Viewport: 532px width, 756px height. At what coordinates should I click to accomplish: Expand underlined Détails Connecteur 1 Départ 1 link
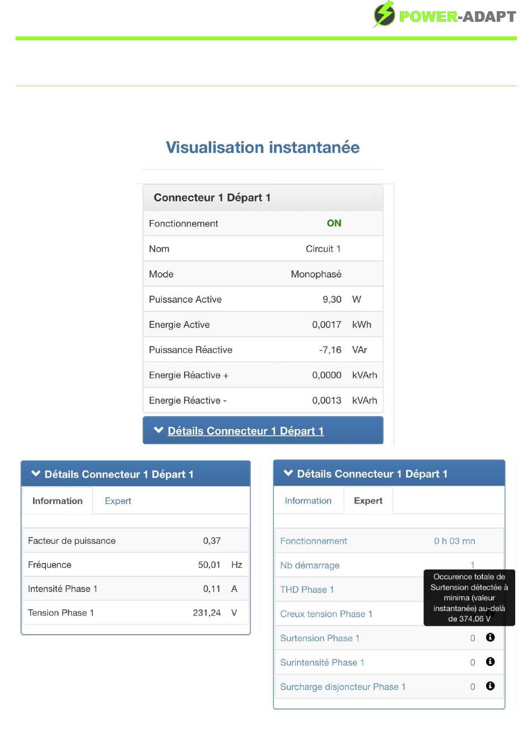click(x=246, y=431)
